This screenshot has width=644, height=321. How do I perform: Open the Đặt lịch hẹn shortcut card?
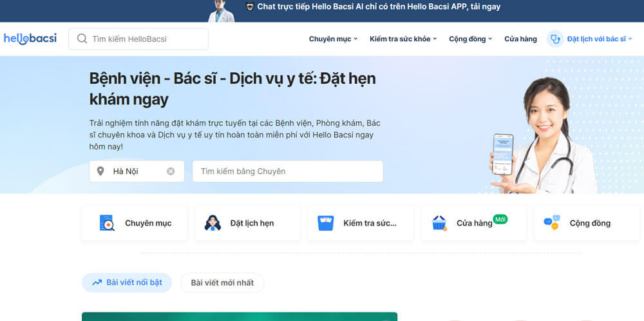click(248, 223)
